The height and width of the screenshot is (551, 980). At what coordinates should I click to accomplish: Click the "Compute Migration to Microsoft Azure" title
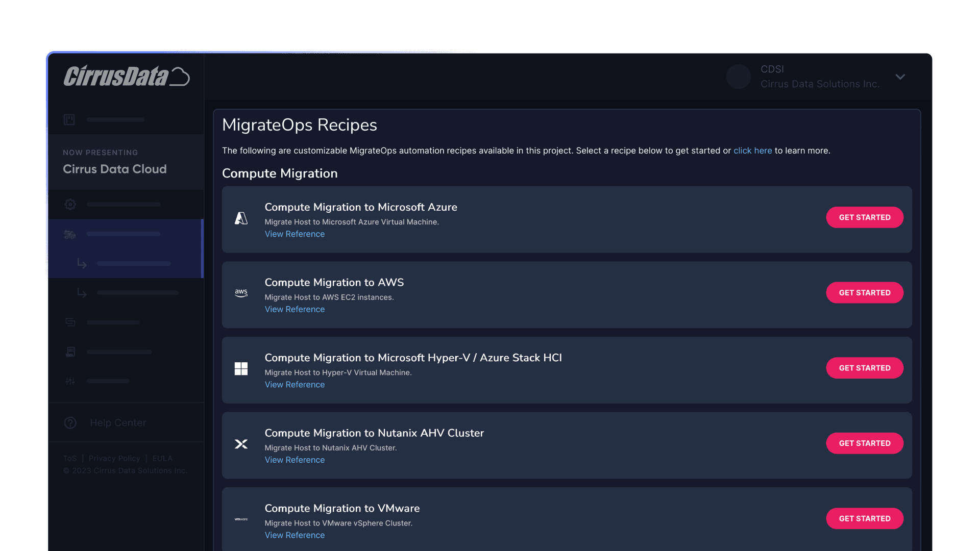click(x=361, y=207)
